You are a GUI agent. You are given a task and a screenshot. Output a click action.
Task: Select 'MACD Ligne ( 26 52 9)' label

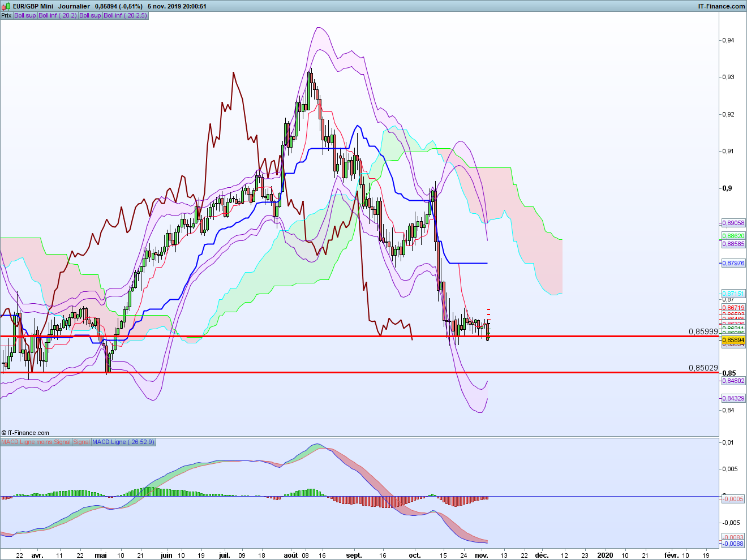pyautogui.click(x=123, y=442)
